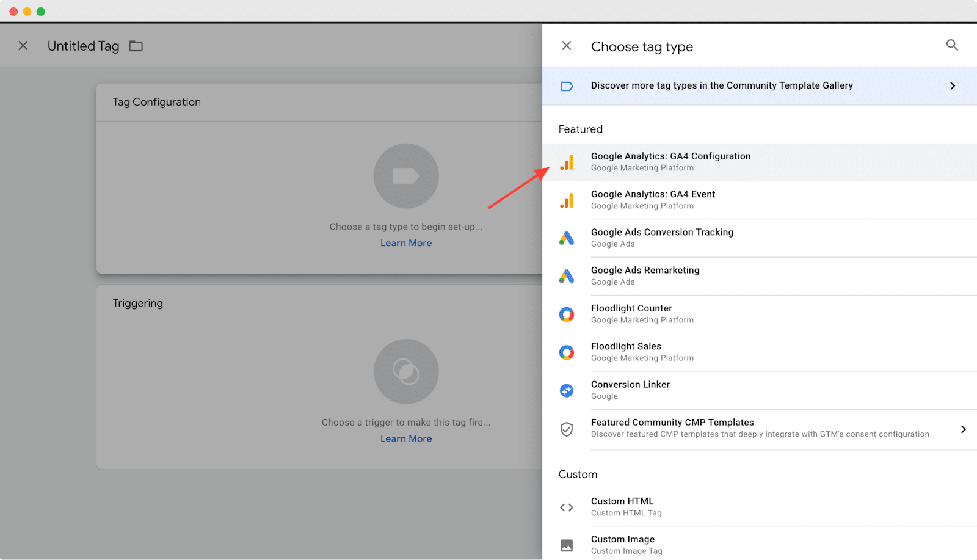Screen dimensions: 977x560
Task: Select Google Analytics: GA4 Configuration title
Action: tap(670, 156)
